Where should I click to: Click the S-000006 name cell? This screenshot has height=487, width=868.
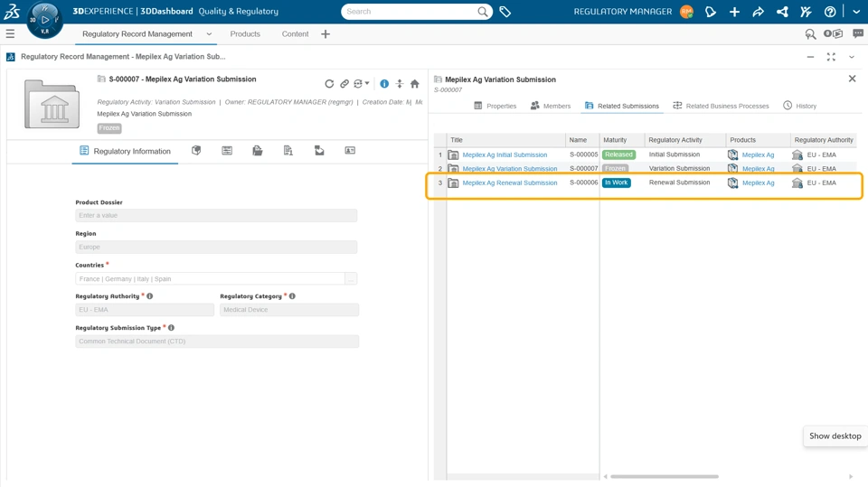click(583, 183)
